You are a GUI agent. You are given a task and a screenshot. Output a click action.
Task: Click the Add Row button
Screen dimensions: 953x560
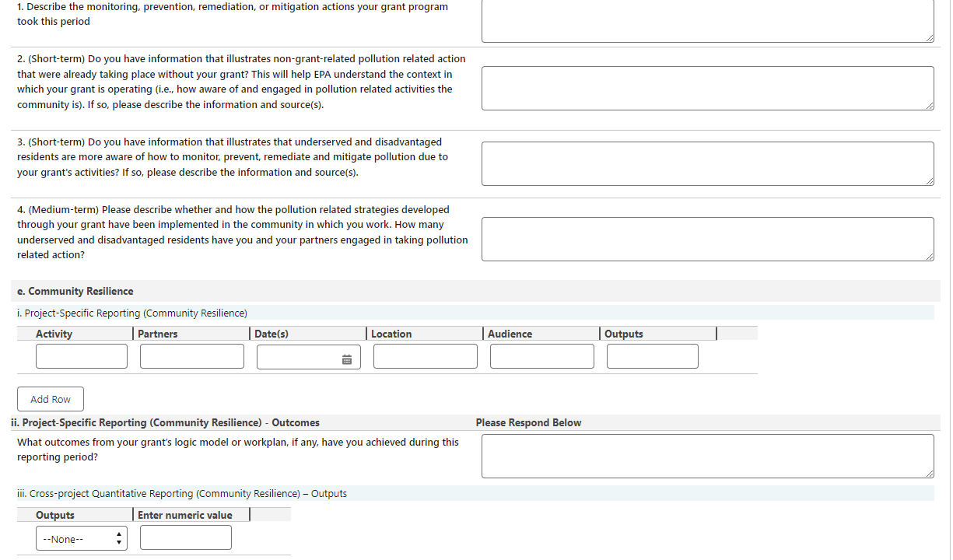click(x=51, y=399)
